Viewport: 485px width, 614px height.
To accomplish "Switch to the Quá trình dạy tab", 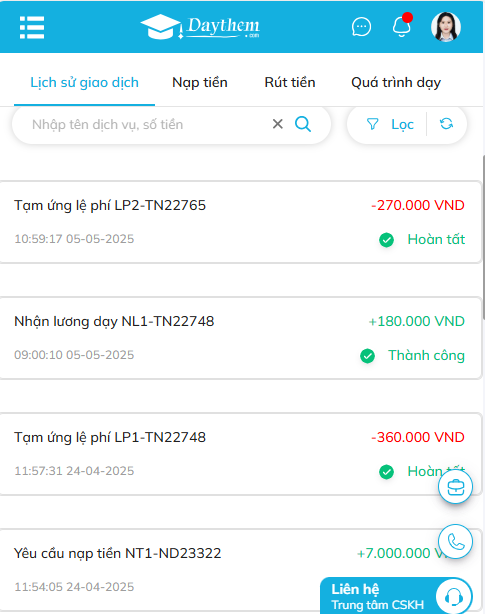I will coord(396,83).
